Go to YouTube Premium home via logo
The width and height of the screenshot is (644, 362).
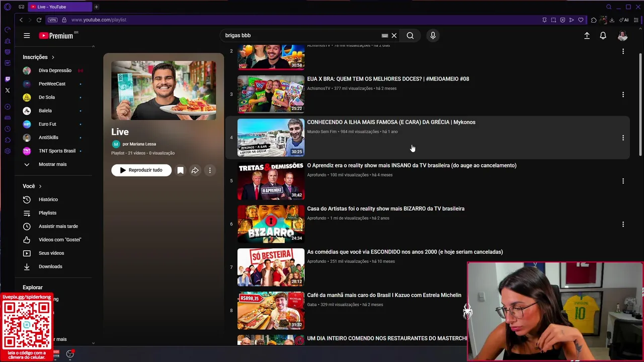click(x=56, y=36)
